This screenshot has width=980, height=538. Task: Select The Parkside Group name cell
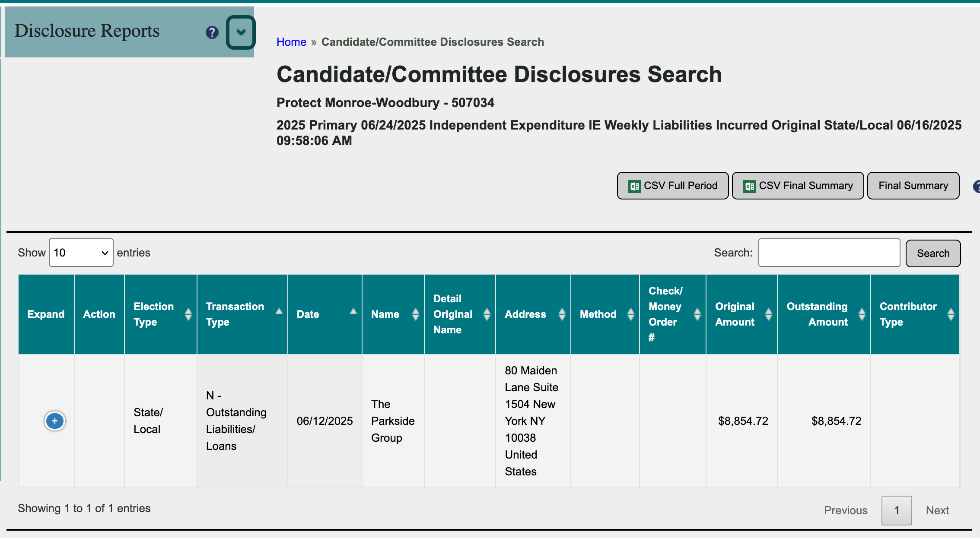coord(393,421)
